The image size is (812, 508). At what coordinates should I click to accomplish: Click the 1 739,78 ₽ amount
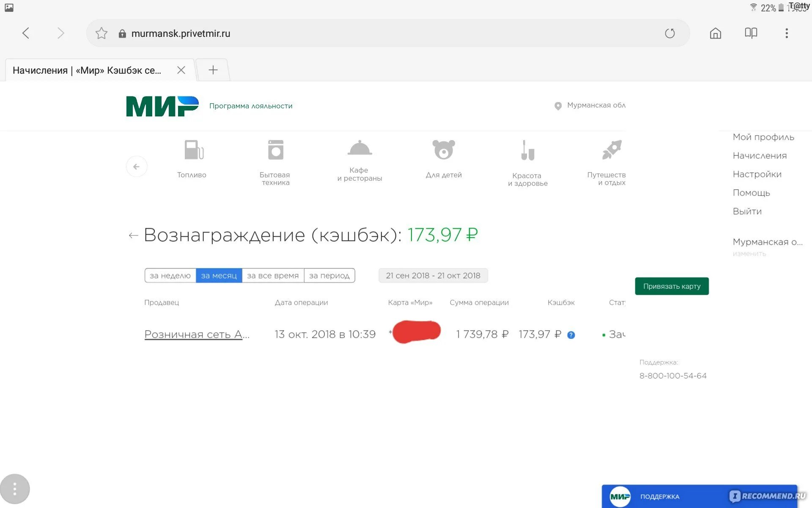pyautogui.click(x=482, y=334)
